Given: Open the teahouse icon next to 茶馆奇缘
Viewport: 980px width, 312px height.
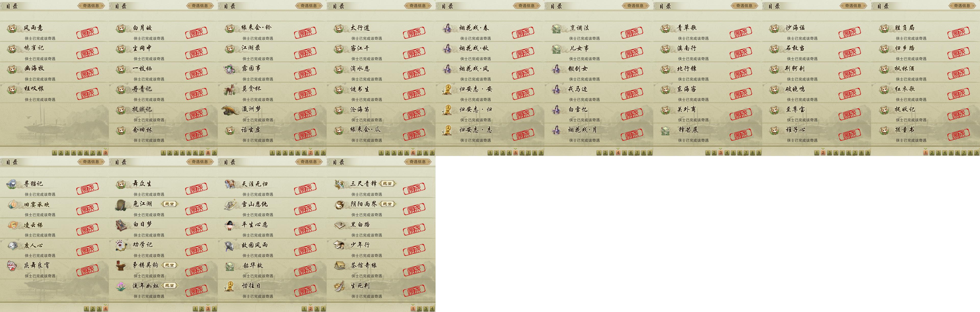Looking at the screenshot, I should (x=339, y=266).
